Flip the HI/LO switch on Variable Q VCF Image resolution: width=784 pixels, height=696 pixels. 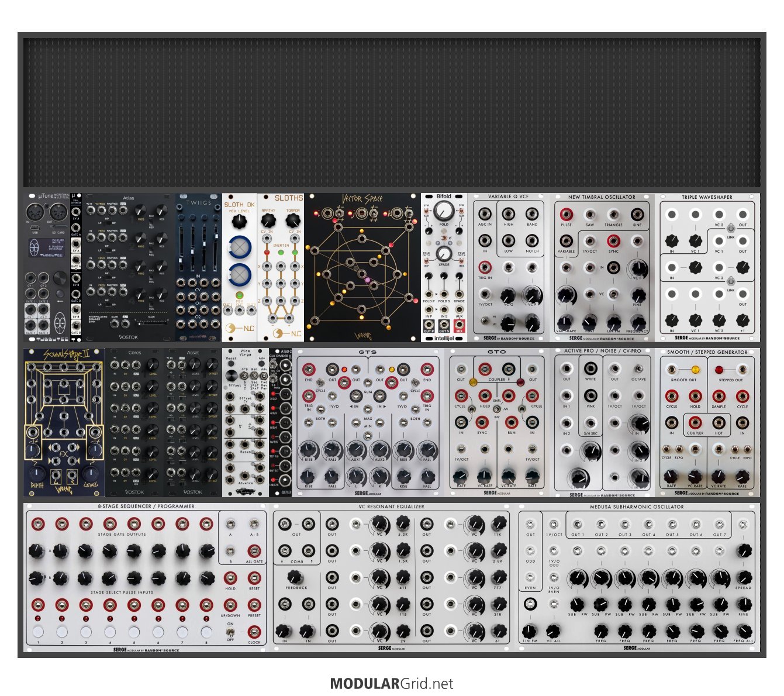pos(485,321)
